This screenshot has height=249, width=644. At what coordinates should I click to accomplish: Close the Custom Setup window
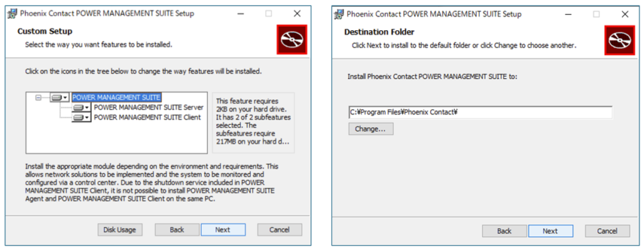click(297, 13)
